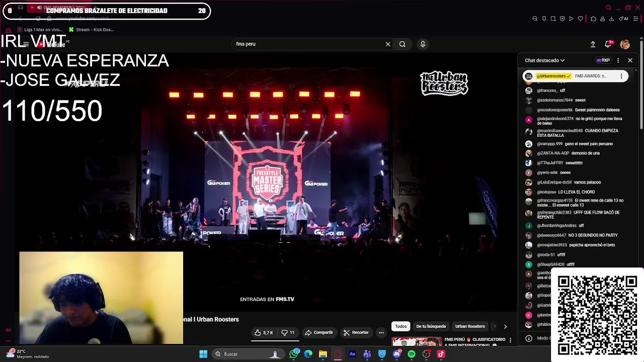Viewport: 644px width, 362px height.
Task: Select the 'De tu búsqueda' chip
Action: 431,326
